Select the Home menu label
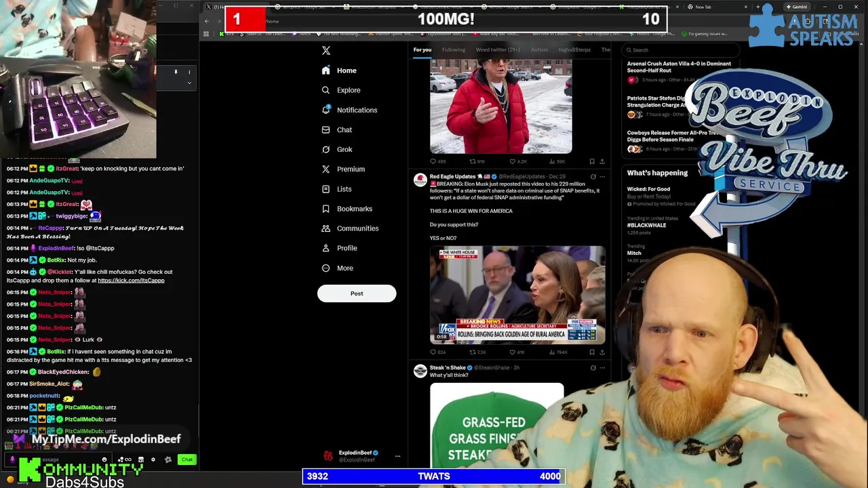This screenshot has width=868, height=488. tap(347, 70)
